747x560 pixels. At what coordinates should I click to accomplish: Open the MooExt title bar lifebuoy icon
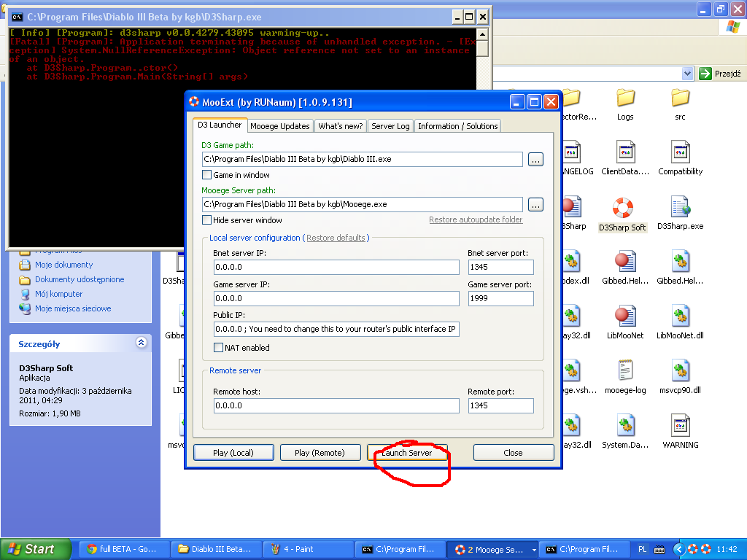[194, 101]
